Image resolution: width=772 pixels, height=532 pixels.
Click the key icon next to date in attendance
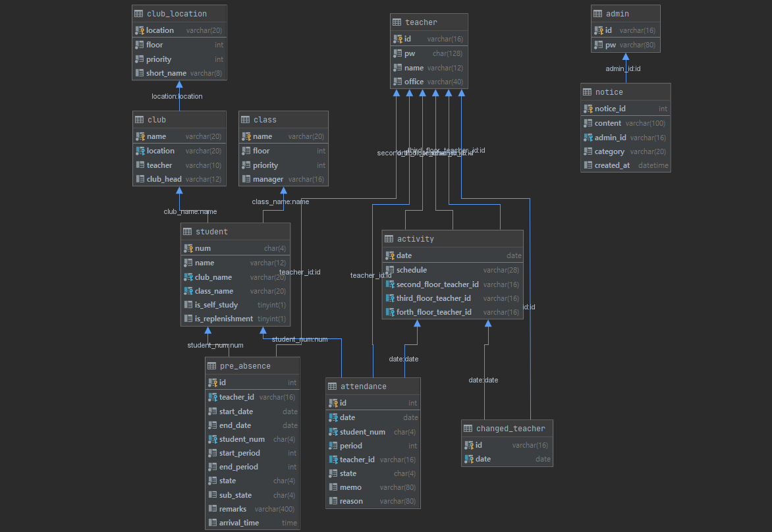pos(332,417)
